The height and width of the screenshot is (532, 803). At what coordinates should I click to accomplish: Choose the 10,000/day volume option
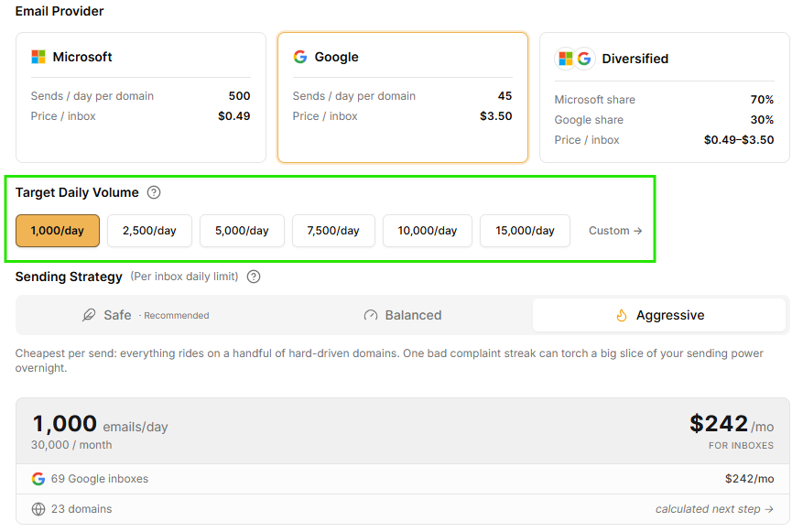(x=427, y=231)
